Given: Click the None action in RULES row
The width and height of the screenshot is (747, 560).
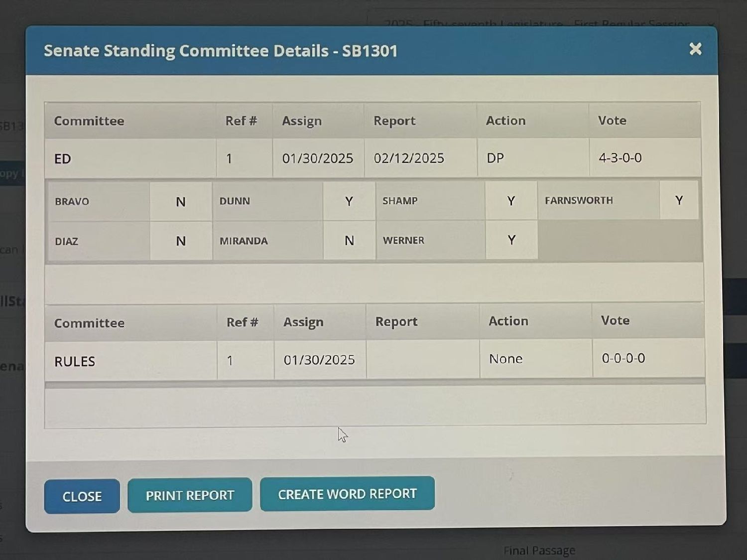Looking at the screenshot, I should [505, 359].
